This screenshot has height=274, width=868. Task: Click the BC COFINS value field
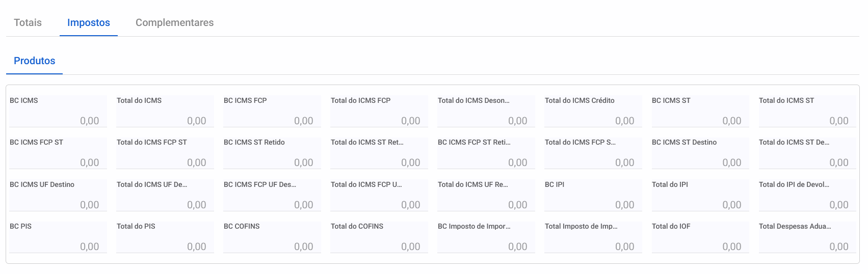pos(272,237)
